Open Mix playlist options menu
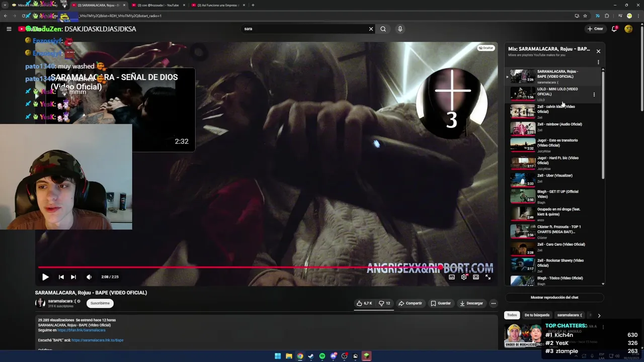Image resolution: width=644 pixels, height=362 pixels. 598,62
